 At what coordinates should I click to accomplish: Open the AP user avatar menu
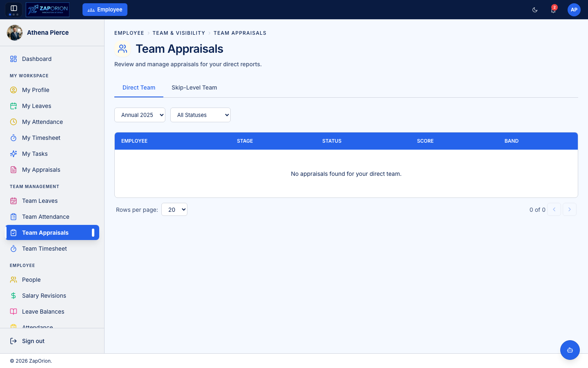tap(574, 10)
